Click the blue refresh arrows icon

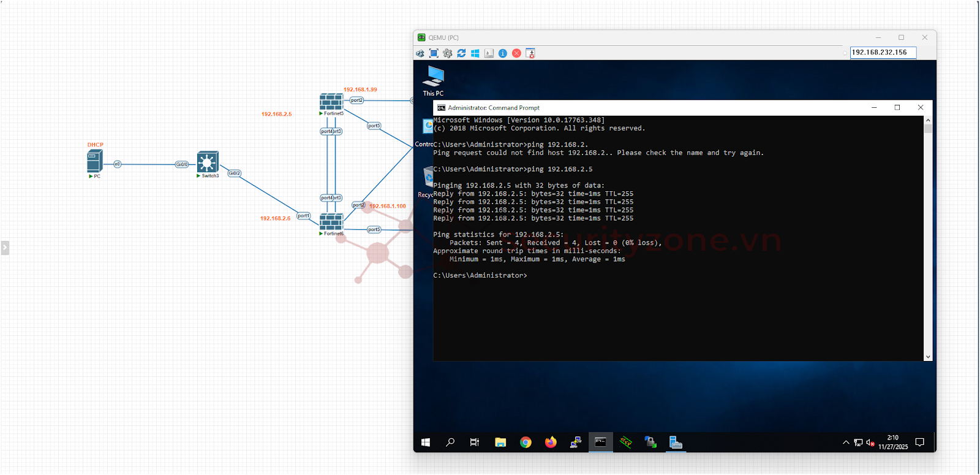461,53
